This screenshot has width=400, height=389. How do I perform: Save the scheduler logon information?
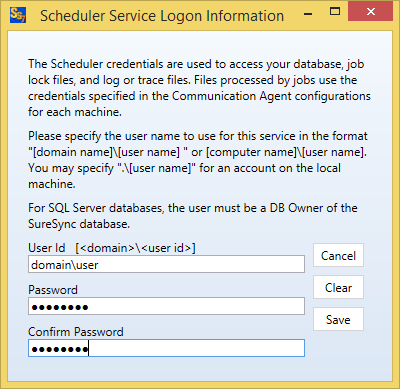[338, 319]
